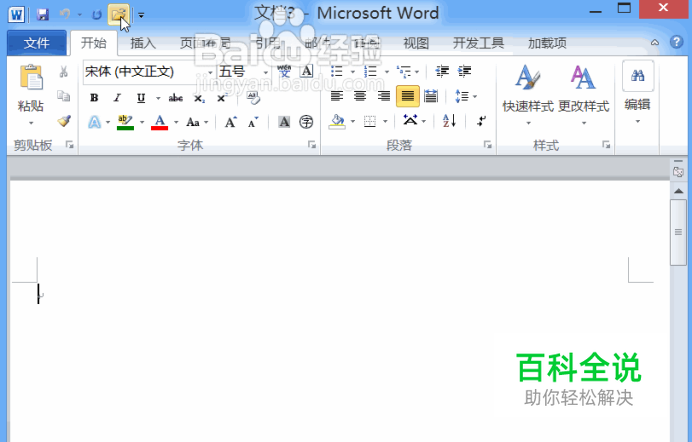Click the Copy icon
Viewport: 692px width, 442px height.
point(64,96)
